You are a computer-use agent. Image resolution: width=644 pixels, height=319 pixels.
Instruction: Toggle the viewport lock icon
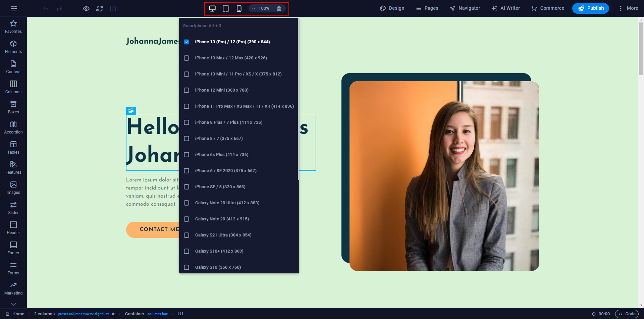[x=279, y=8]
